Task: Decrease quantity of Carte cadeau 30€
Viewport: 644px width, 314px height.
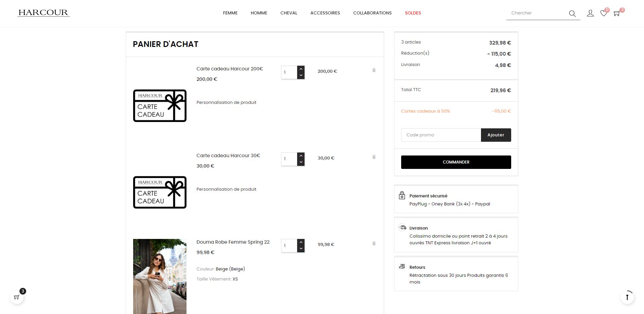Action: point(301,163)
